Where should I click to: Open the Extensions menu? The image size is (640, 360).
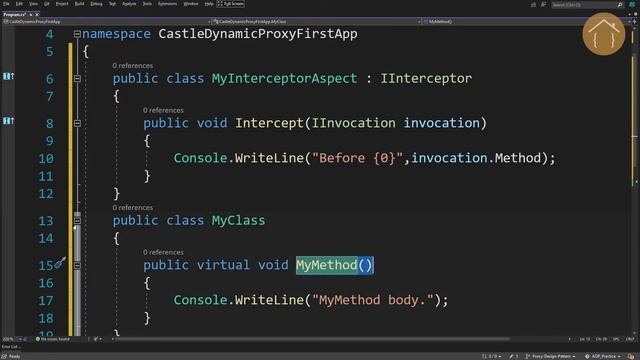pos(167,4)
